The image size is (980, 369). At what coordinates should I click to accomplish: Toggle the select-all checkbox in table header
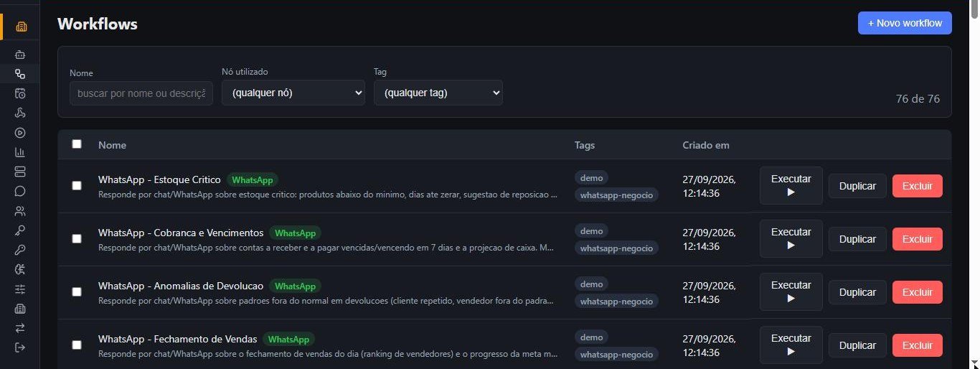coord(77,144)
